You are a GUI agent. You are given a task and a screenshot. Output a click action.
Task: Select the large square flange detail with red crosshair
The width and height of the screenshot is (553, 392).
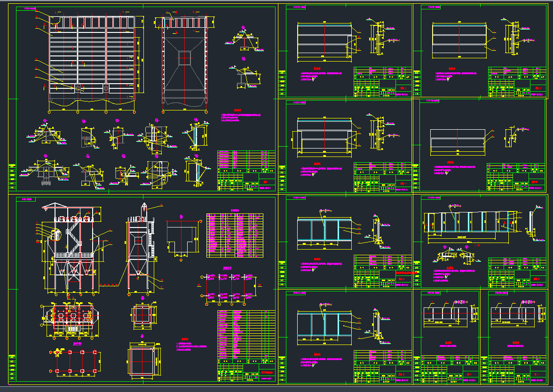143,360
